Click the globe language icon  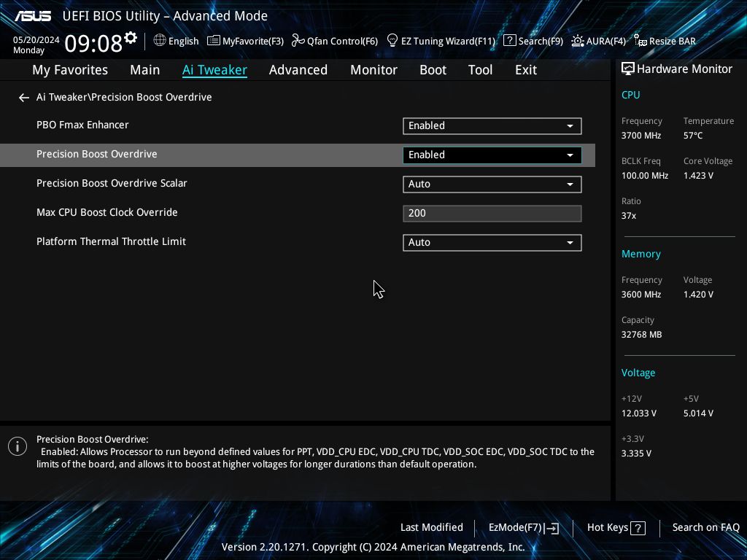coord(160,41)
